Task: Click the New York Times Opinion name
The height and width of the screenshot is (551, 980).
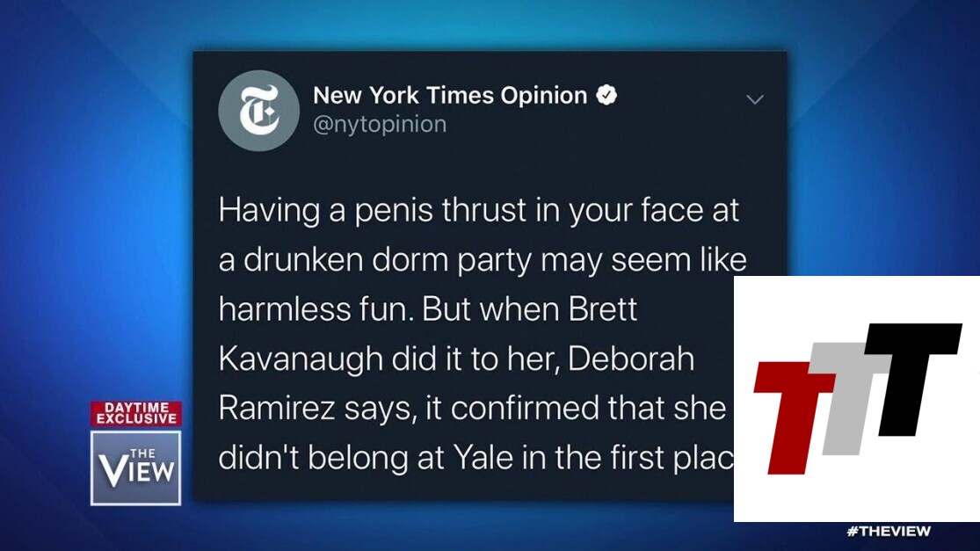Action: (450, 96)
